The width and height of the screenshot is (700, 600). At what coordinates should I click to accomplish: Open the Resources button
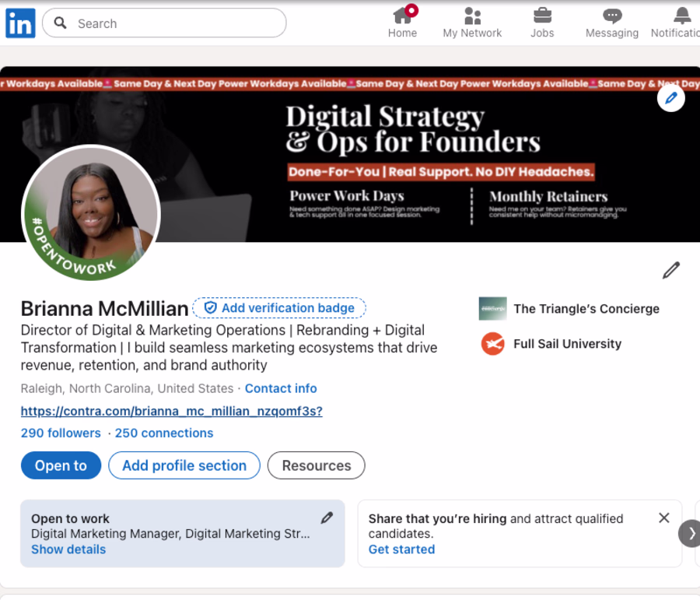[316, 465]
